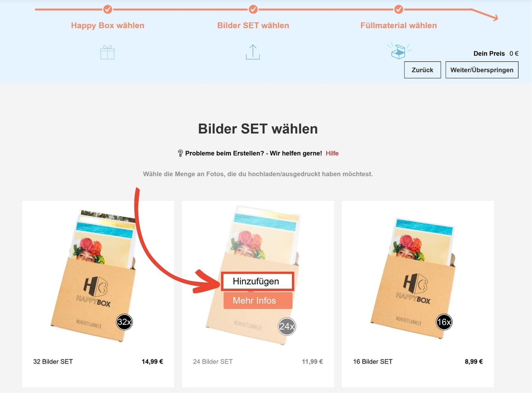Click the Zurück button

pyautogui.click(x=422, y=70)
